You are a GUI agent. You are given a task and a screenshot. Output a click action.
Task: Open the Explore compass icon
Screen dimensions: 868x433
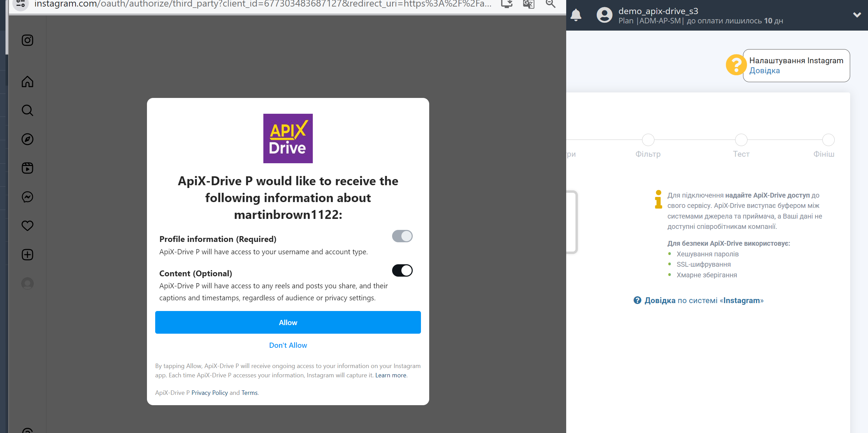27,139
